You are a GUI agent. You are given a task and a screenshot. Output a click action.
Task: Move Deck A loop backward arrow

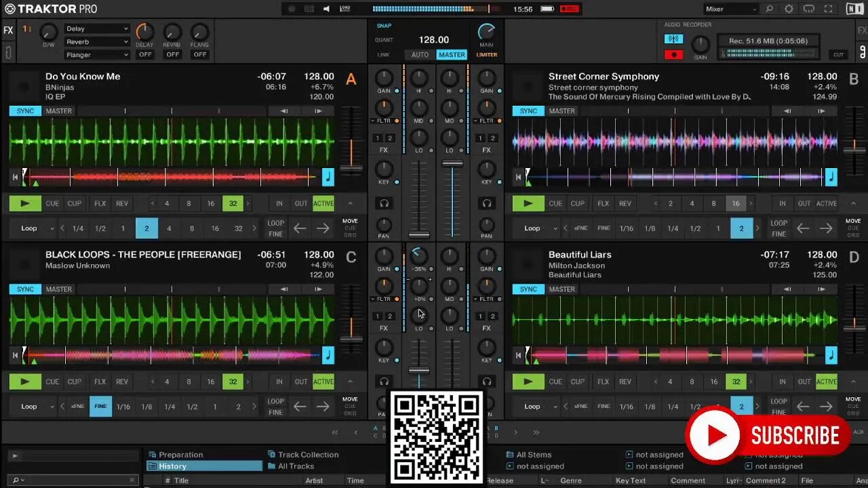(300, 228)
